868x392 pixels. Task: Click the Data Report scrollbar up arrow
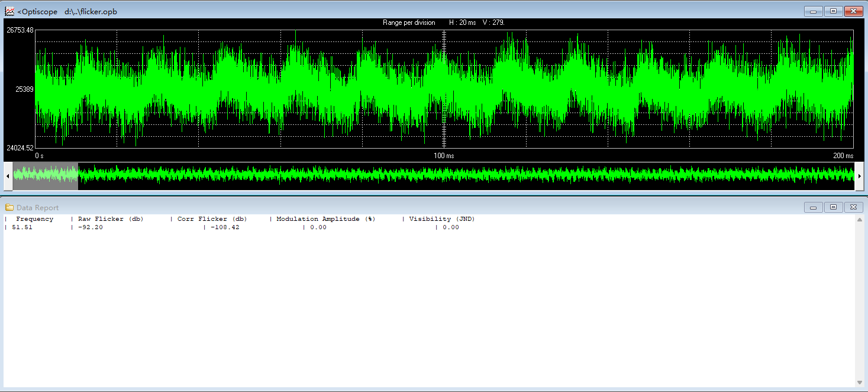[860, 220]
